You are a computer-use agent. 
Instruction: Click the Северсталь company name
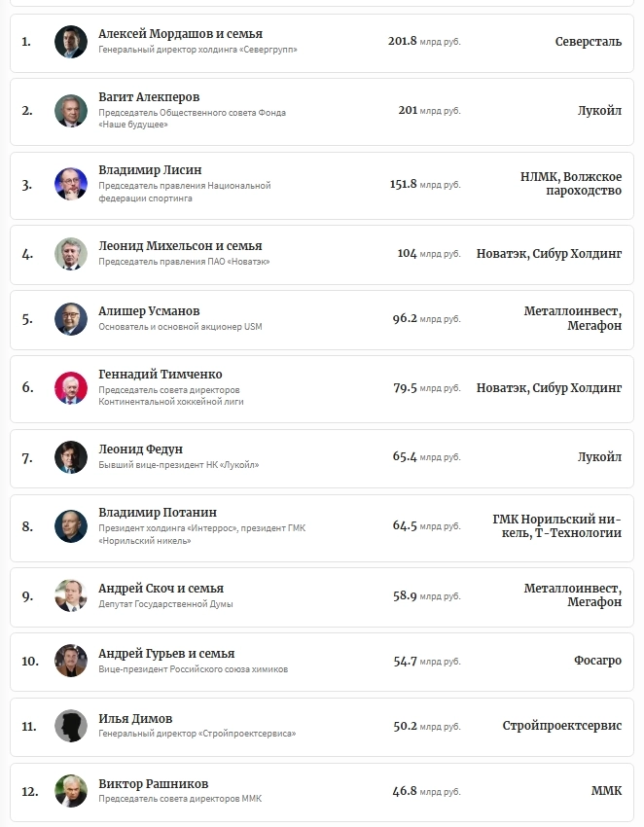coord(588,42)
